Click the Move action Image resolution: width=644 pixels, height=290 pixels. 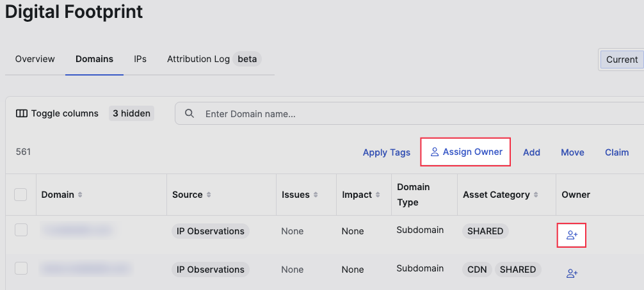tap(572, 152)
